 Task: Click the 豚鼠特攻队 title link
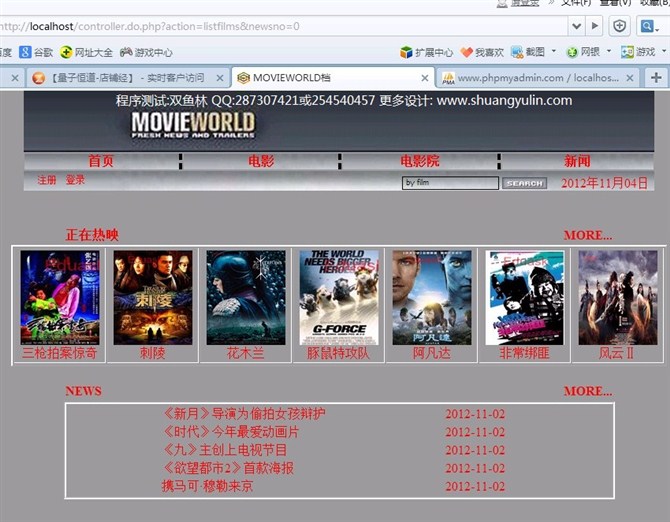tap(338, 353)
